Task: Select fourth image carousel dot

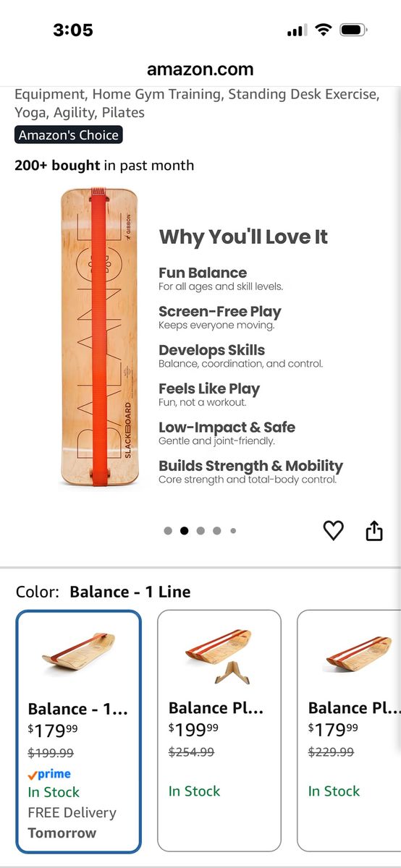Action: [216, 531]
